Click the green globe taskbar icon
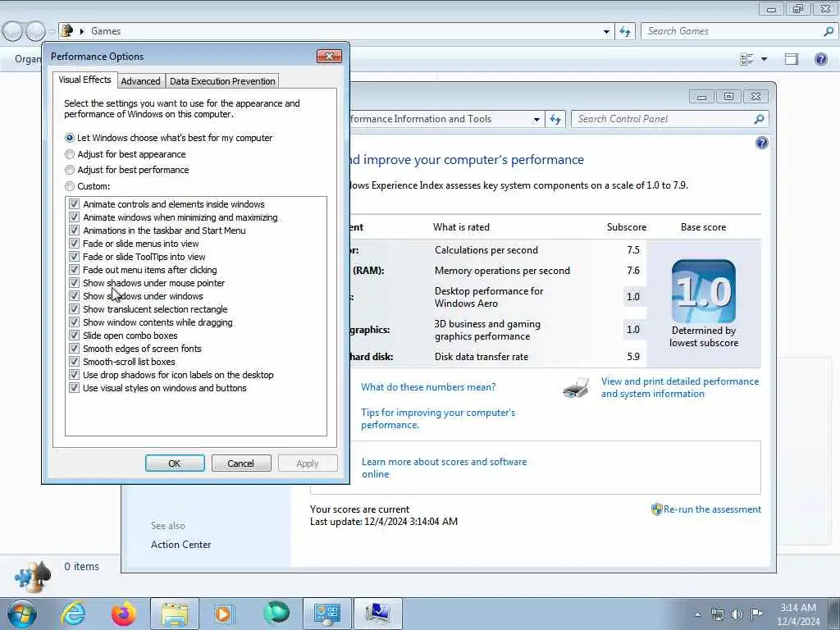This screenshot has width=840, height=630. point(276,614)
